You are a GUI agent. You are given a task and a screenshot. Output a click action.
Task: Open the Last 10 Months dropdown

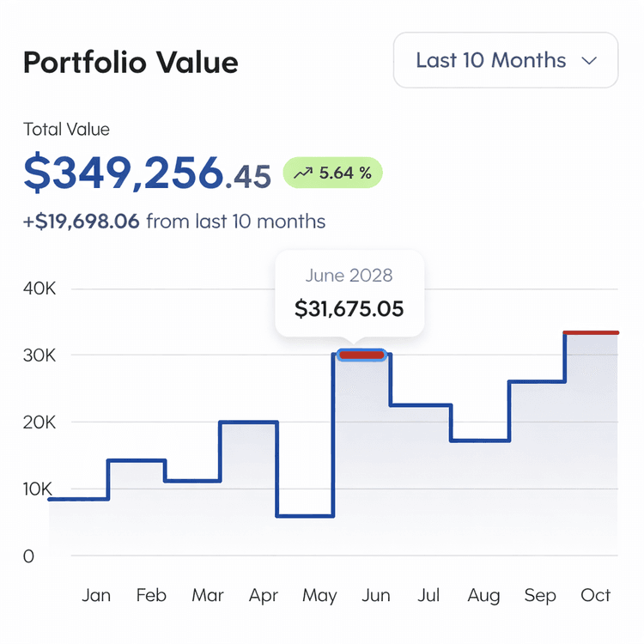[x=505, y=60]
